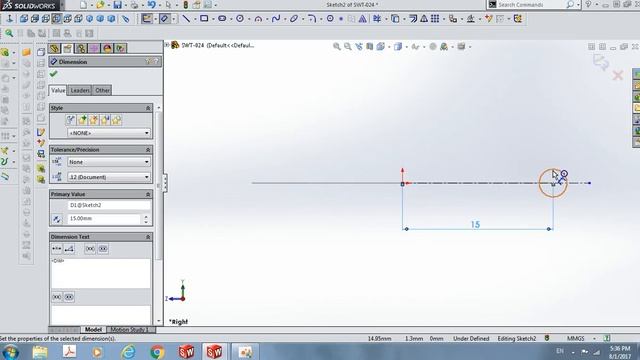640x360 pixels.
Task: Click the 15 dimension value in sketch
Action: pyautogui.click(x=476, y=225)
